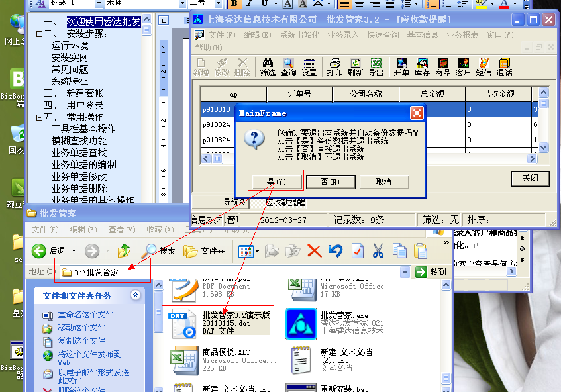This screenshot has width=561, height=392.
Task: Click the red delete X in Explorer toolbar
Action: [x=315, y=251]
